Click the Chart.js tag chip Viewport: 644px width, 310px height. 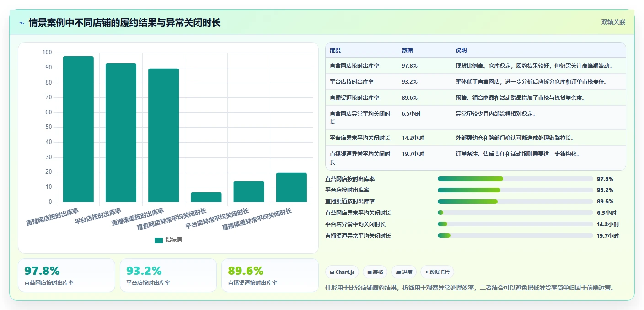[342, 272]
